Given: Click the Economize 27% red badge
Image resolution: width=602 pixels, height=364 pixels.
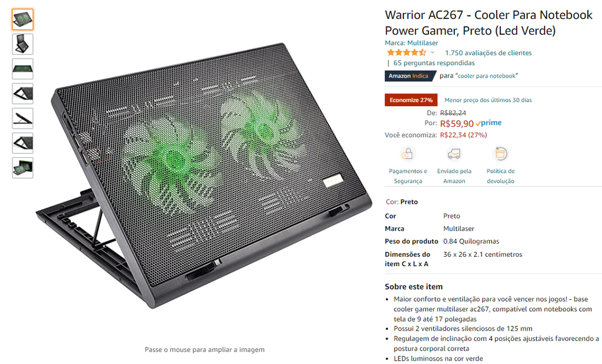Looking at the screenshot, I should tap(411, 100).
